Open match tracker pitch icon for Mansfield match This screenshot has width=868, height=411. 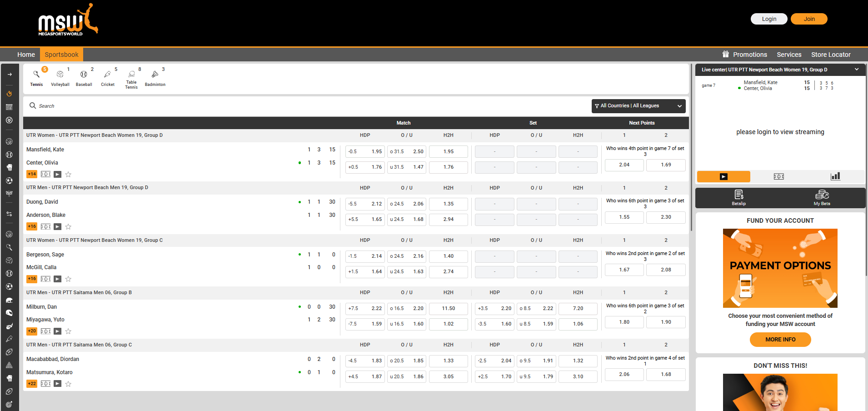point(45,174)
